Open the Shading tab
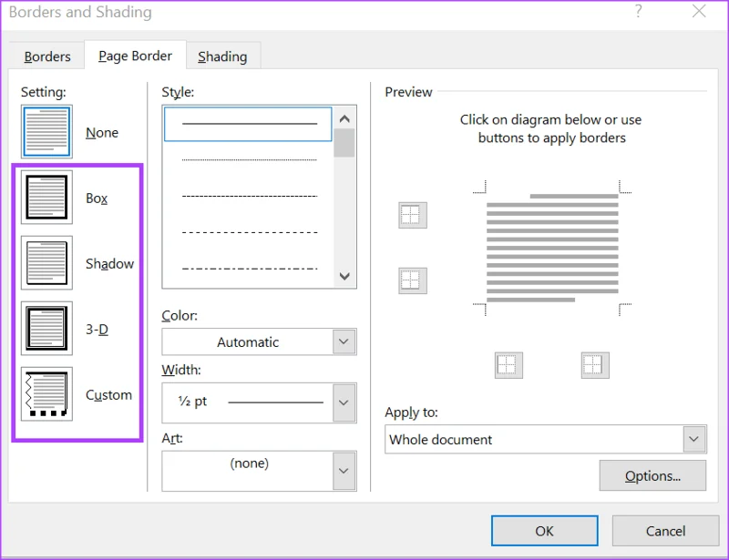The height and width of the screenshot is (560, 729). coord(222,56)
